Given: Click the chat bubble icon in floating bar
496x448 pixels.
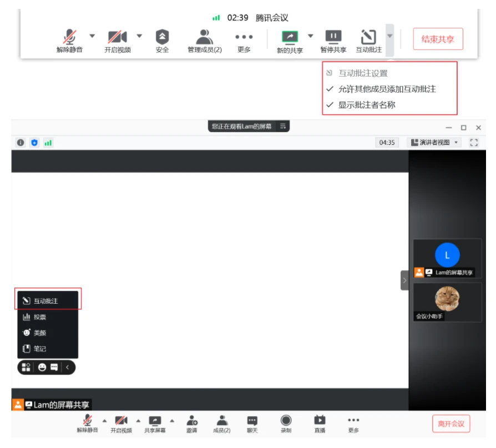Looking at the screenshot, I should [x=54, y=368].
